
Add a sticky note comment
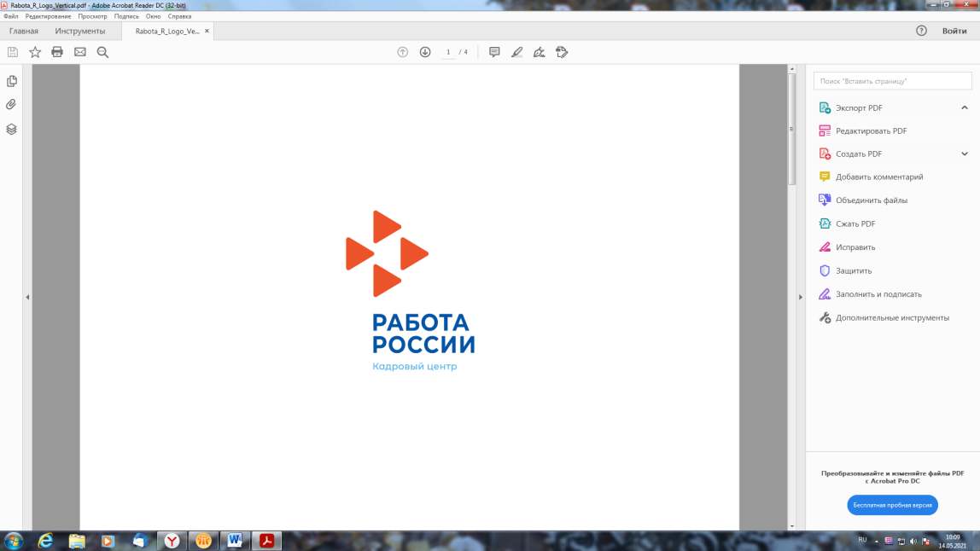click(x=494, y=53)
